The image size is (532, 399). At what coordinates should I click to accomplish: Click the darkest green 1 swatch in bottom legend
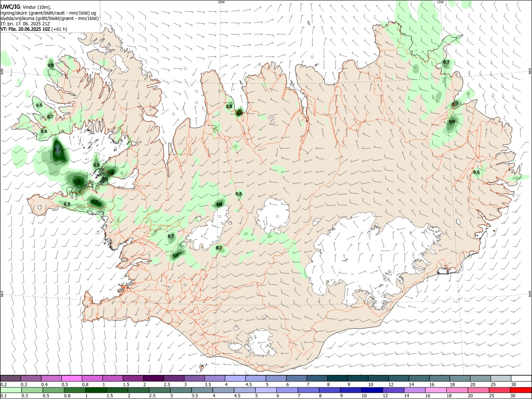click(96, 390)
